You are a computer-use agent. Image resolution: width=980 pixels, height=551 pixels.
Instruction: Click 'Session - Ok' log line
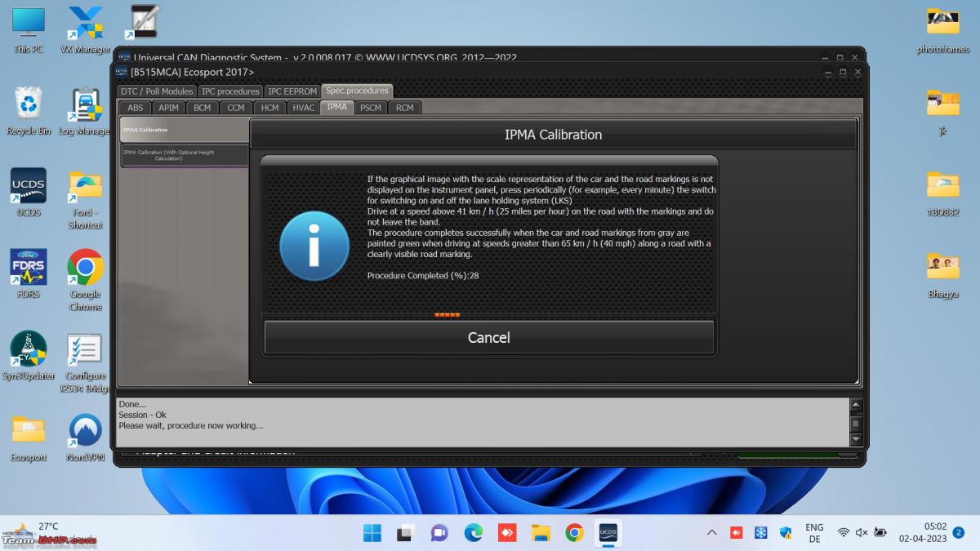point(142,415)
